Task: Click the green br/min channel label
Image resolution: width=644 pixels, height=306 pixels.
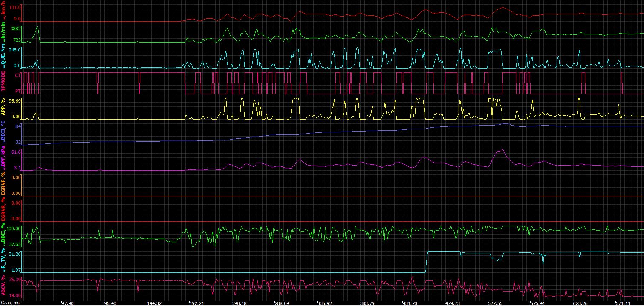Action: 3,34
